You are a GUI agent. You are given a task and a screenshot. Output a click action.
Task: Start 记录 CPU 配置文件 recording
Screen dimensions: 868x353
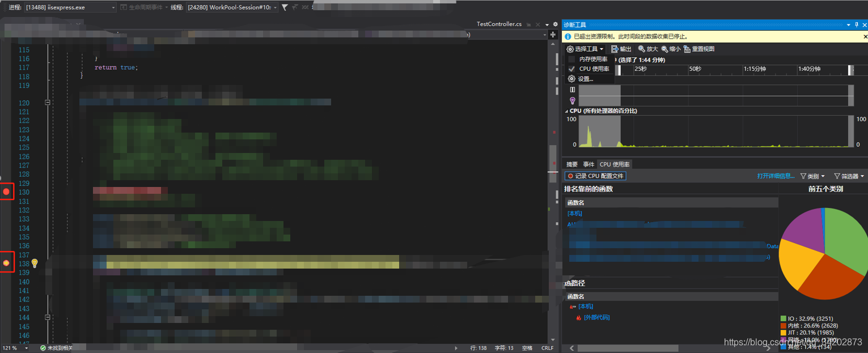595,176
